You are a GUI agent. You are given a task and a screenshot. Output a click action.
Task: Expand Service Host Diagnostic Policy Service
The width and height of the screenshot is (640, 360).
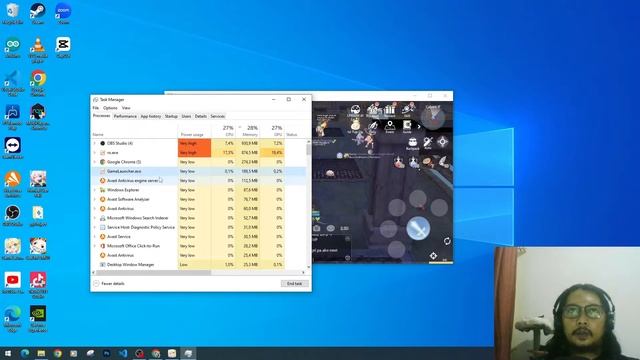click(x=95, y=227)
